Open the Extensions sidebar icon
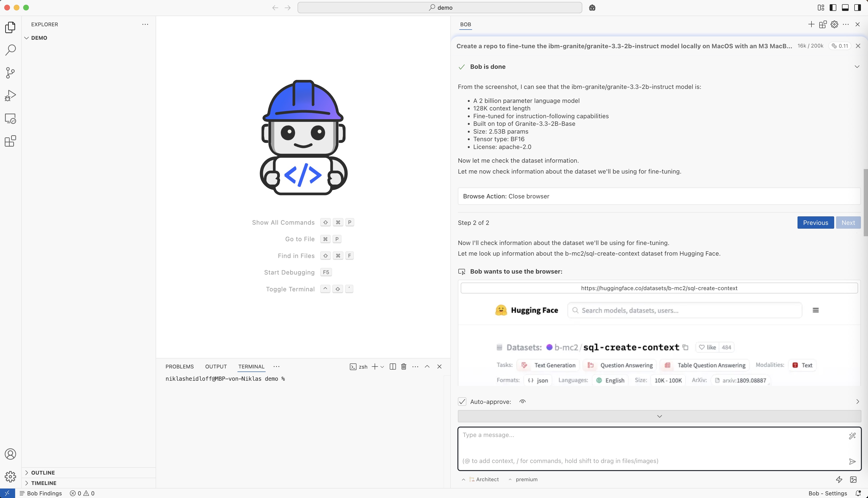This screenshot has width=868, height=498. (10, 141)
